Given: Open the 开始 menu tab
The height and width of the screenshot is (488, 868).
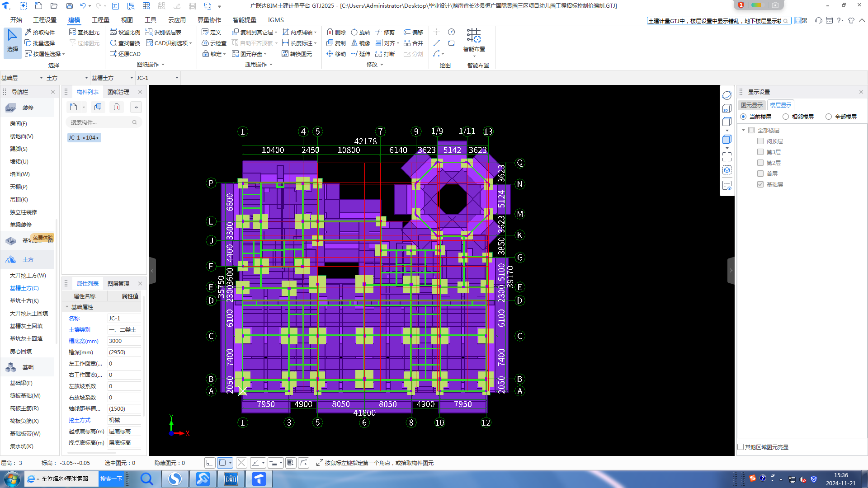Looking at the screenshot, I should pos(16,20).
